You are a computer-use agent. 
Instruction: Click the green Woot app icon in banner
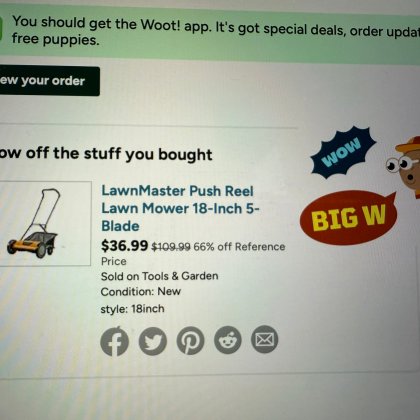(1, 29)
